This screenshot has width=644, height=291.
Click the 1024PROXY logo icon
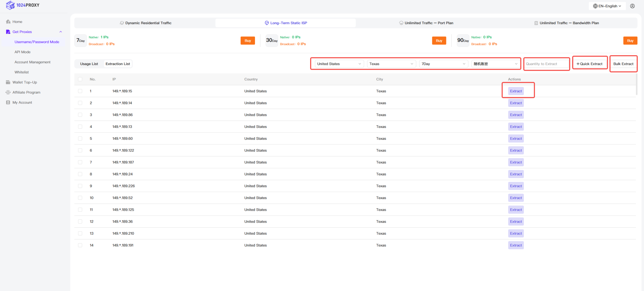(10, 5)
